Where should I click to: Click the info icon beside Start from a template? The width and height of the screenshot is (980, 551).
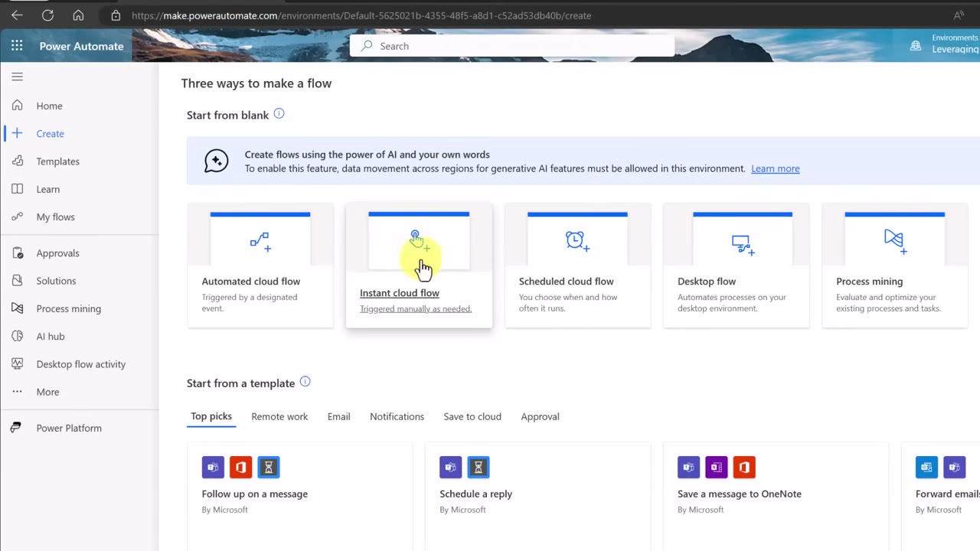tap(305, 382)
